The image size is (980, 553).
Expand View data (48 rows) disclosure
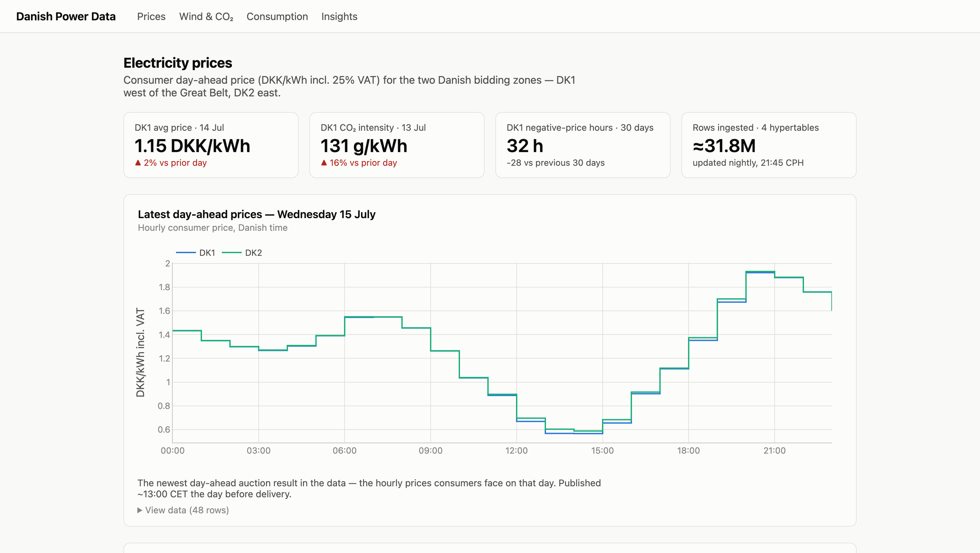click(183, 510)
